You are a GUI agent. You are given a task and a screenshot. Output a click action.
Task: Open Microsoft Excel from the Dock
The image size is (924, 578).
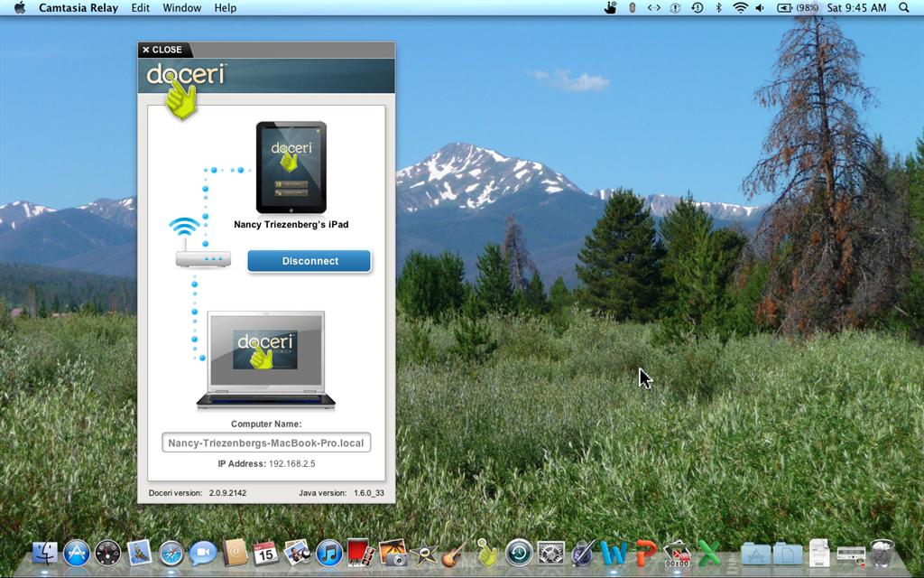click(709, 554)
